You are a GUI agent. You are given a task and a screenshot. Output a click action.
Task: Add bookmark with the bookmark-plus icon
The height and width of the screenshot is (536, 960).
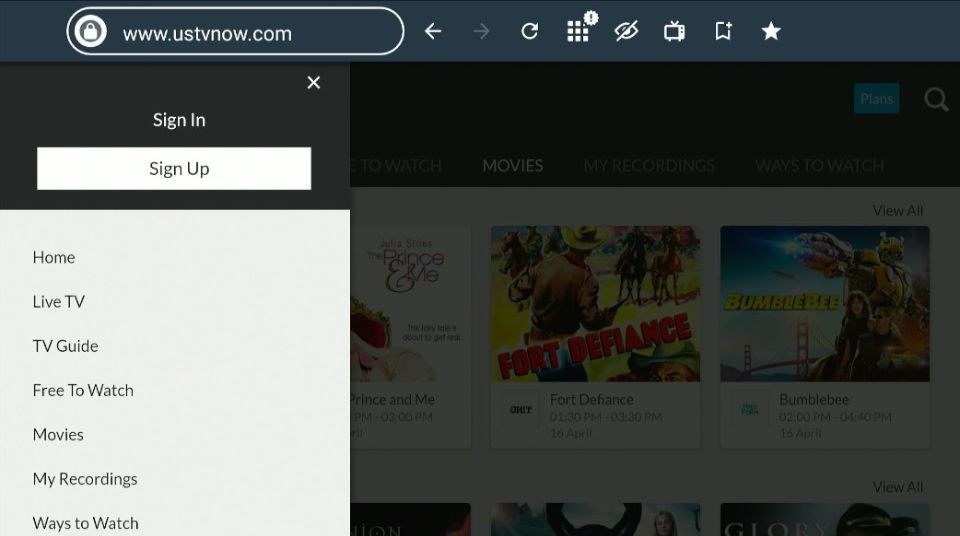click(723, 31)
